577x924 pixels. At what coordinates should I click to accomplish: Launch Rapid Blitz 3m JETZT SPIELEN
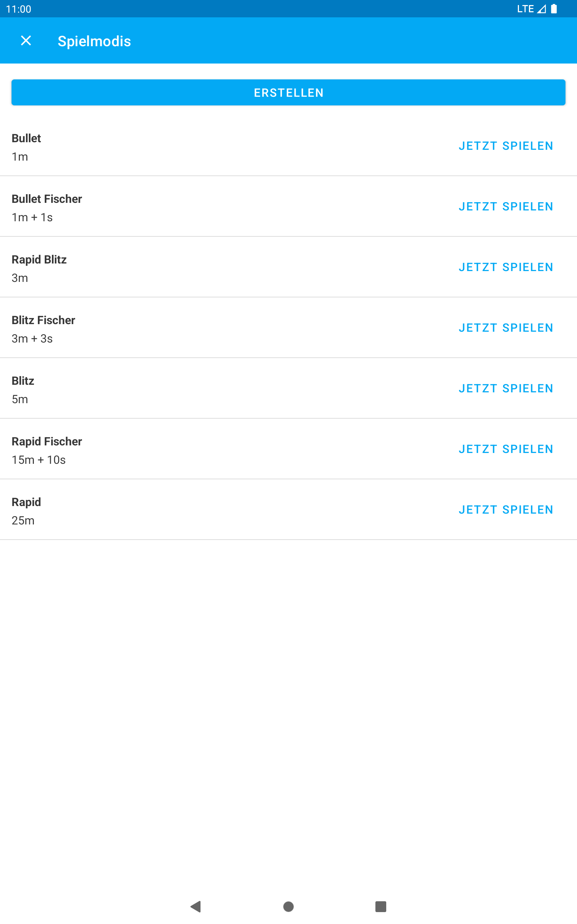(506, 267)
